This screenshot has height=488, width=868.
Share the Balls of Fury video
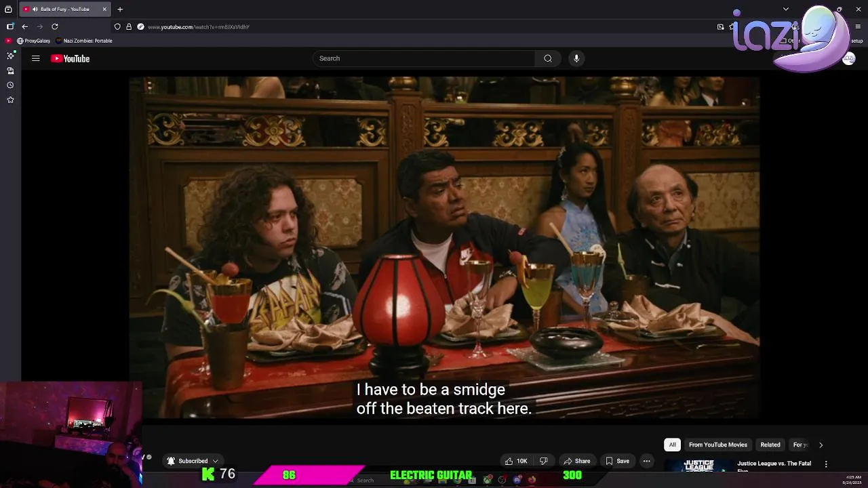(577, 461)
